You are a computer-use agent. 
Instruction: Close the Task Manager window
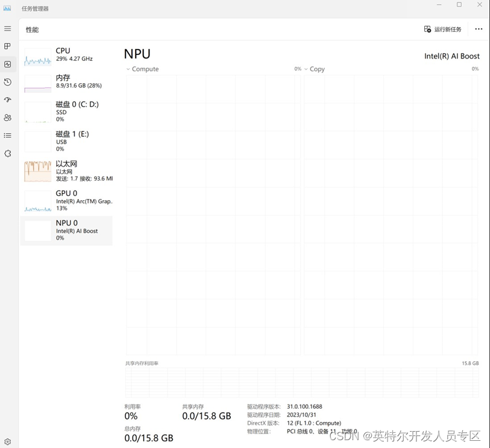(480, 5)
